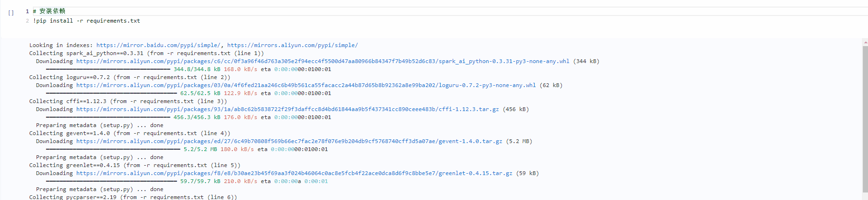Open the mirror.baidu.com pypi simple link

[158, 45]
